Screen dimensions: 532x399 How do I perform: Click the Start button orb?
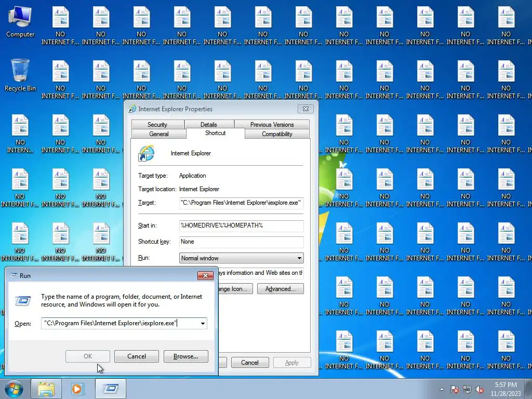(14, 389)
